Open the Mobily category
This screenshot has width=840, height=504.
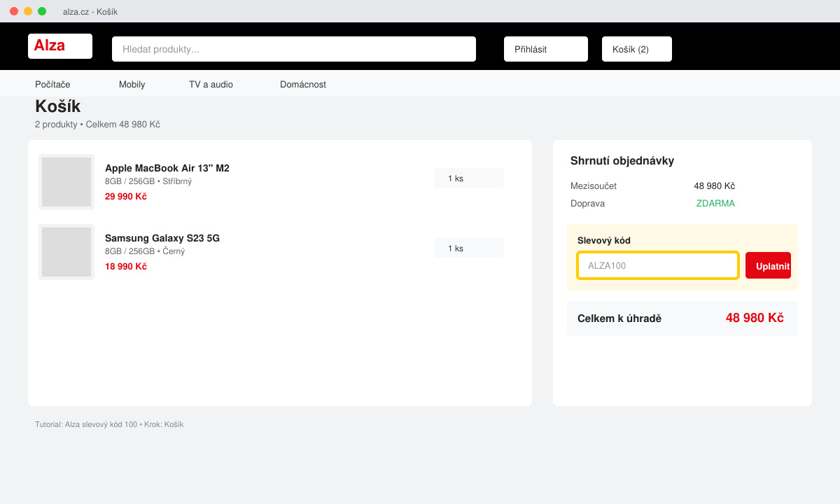[x=132, y=85]
